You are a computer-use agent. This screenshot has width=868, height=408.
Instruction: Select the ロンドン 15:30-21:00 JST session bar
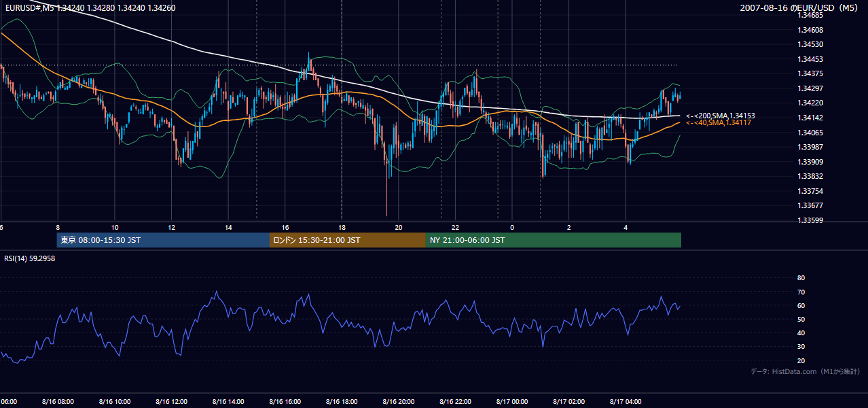[348, 240]
